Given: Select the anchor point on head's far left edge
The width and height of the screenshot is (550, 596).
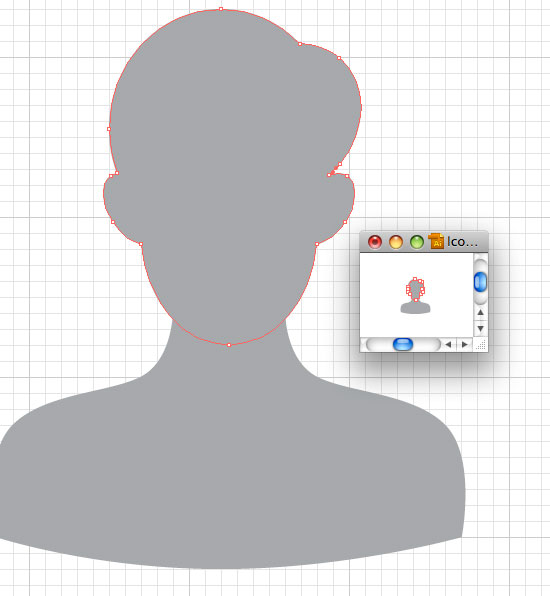Looking at the screenshot, I should click(109, 129).
